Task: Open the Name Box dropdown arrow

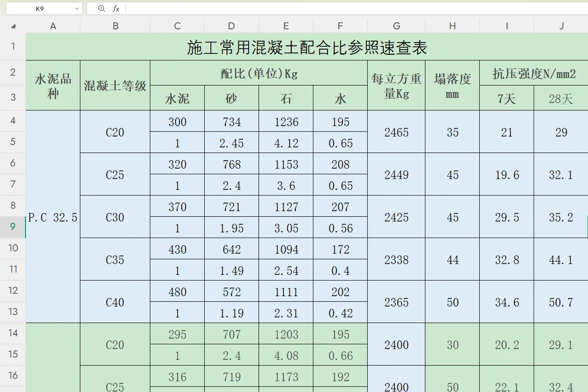Action: coord(77,8)
